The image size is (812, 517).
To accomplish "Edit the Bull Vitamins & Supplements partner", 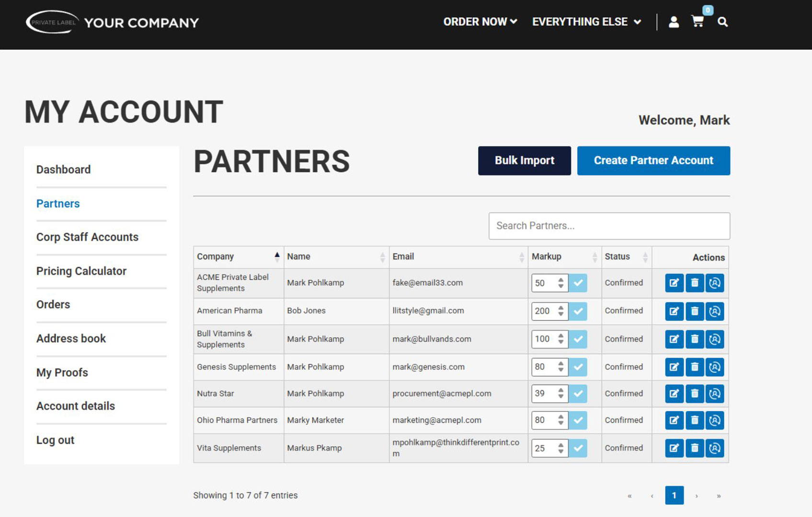I will pos(674,339).
